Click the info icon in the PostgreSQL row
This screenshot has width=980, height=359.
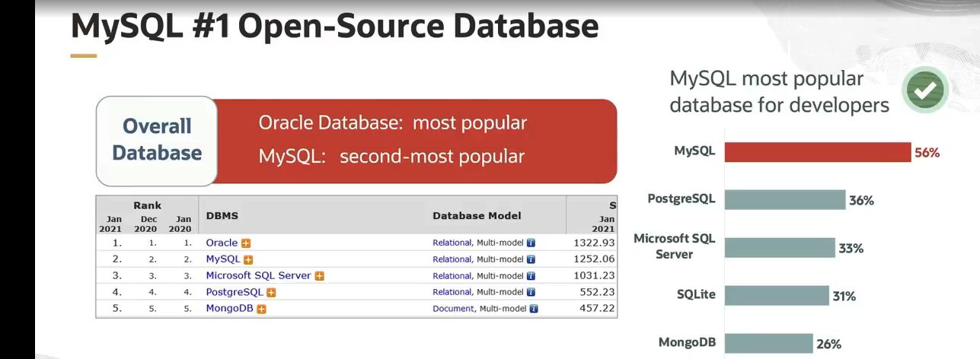[x=531, y=292]
